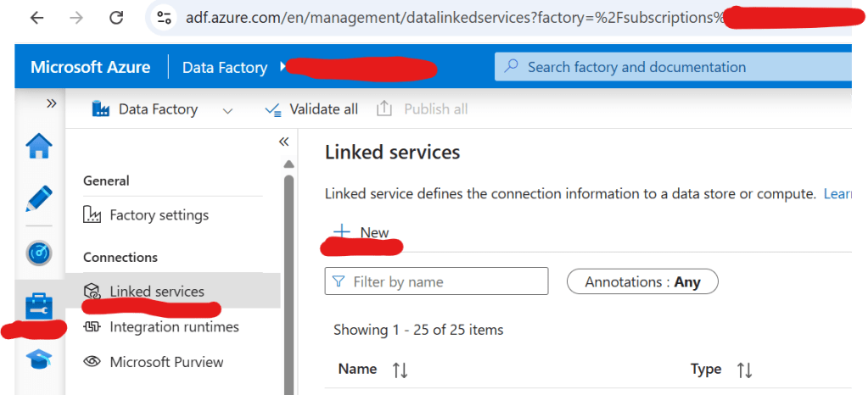
Task: Open Microsoft Purview page
Action: pyautogui.click(x=166, y=362)
